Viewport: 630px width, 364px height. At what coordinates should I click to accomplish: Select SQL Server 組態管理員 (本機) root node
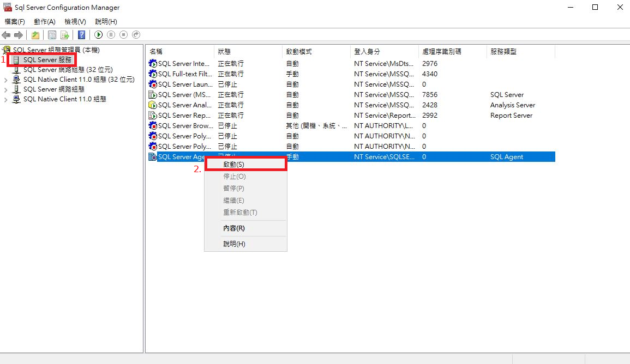pos(56,50)
